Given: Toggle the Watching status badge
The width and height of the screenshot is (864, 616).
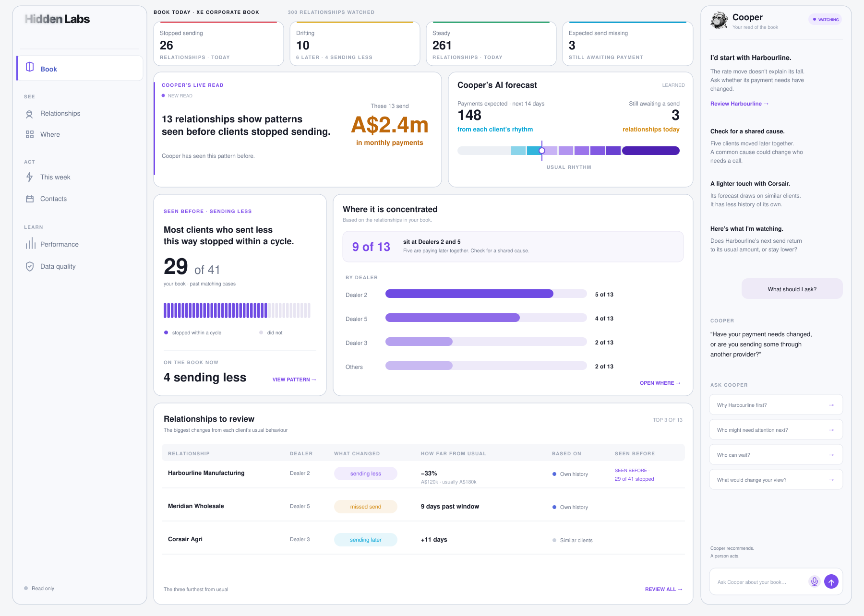Looking at the screenshot, I should [826, 20].
